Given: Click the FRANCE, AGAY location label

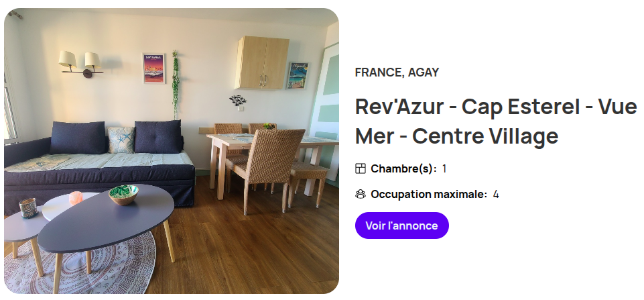Looking at the screenshot, I should click(x=397, y=72).
